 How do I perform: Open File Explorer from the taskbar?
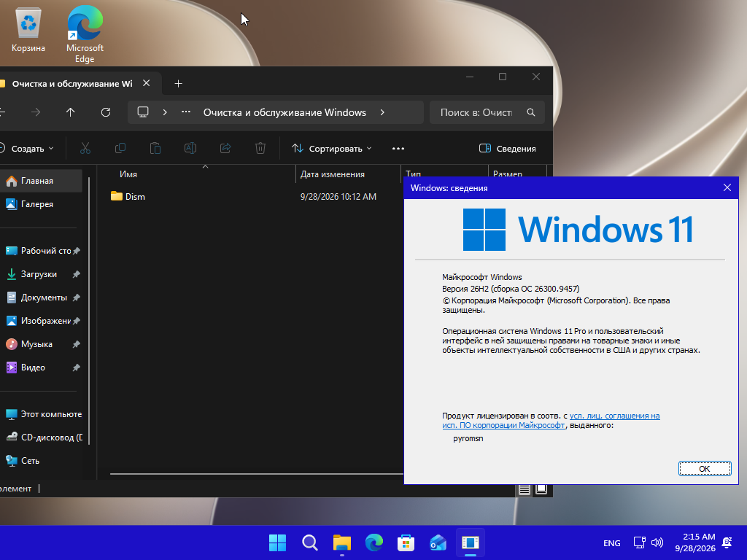pyautogui.click(x=342, y=542)
